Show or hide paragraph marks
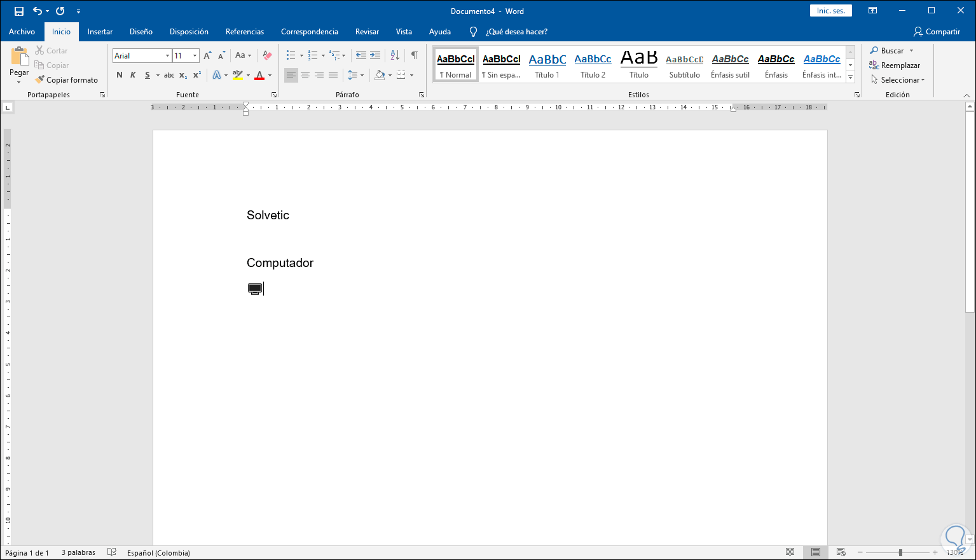Viewport: 976px width, 560px height. click(414, 56)
